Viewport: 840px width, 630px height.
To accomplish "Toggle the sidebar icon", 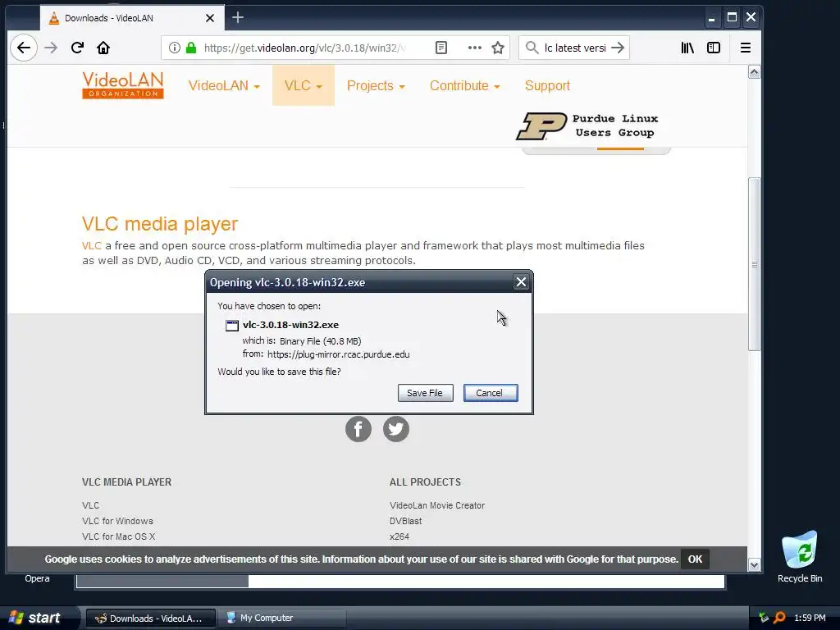I will (x=714, y=48).
